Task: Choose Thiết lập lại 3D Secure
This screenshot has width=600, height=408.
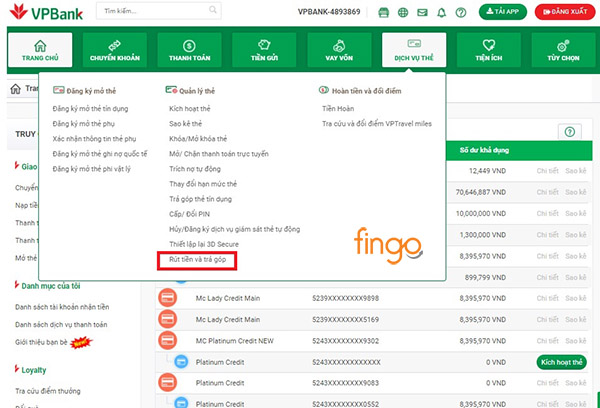Action: (204, 244)
